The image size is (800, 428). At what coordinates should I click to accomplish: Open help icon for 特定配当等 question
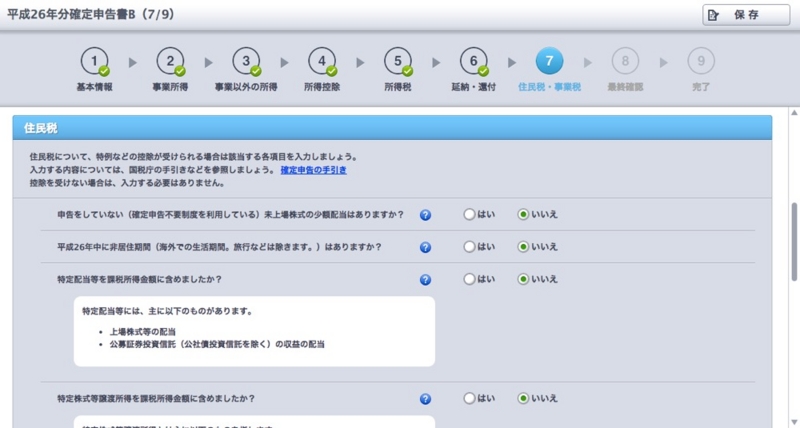pos(425,280)
